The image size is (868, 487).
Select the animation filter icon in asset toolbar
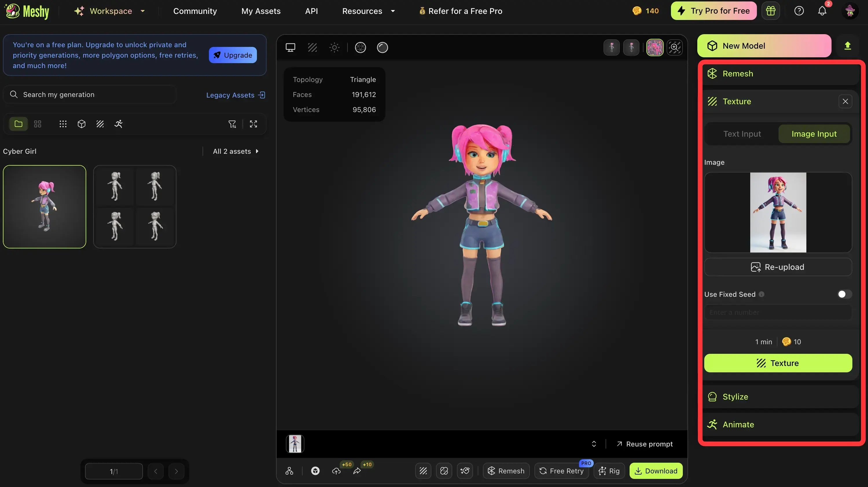[118, 124]
